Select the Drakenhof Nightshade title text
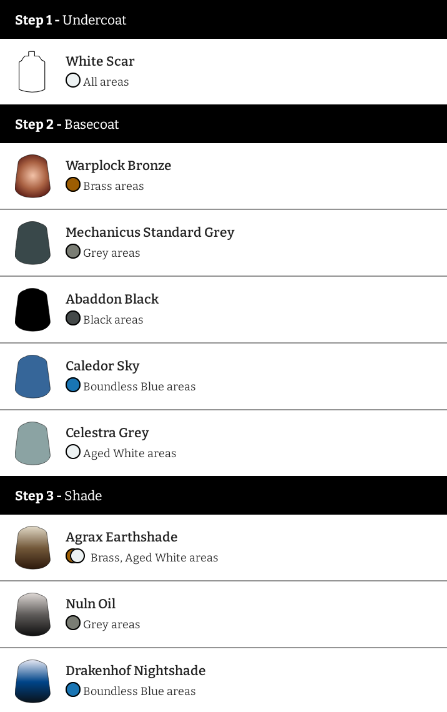 tap(135, 671)
